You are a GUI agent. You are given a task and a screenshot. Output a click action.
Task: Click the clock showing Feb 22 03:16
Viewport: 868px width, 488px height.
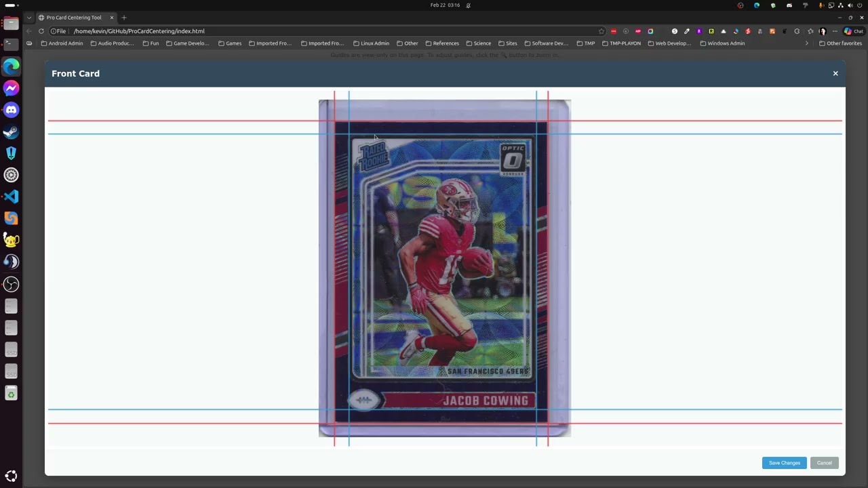[x=445, y=5]
